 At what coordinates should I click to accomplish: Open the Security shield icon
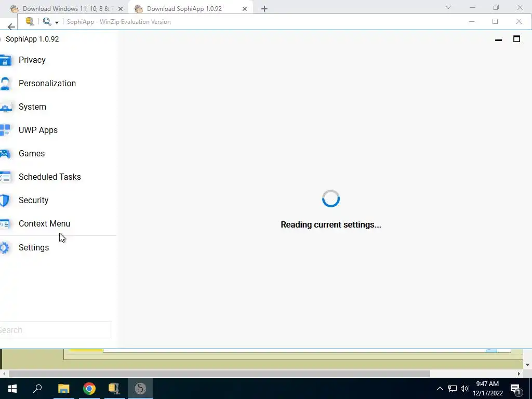click(x=5, y=201)
